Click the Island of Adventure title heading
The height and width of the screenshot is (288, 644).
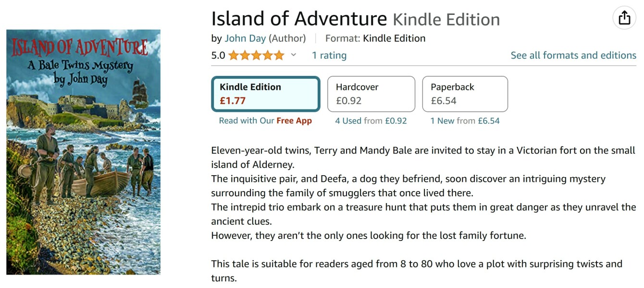tap(299, 19)
